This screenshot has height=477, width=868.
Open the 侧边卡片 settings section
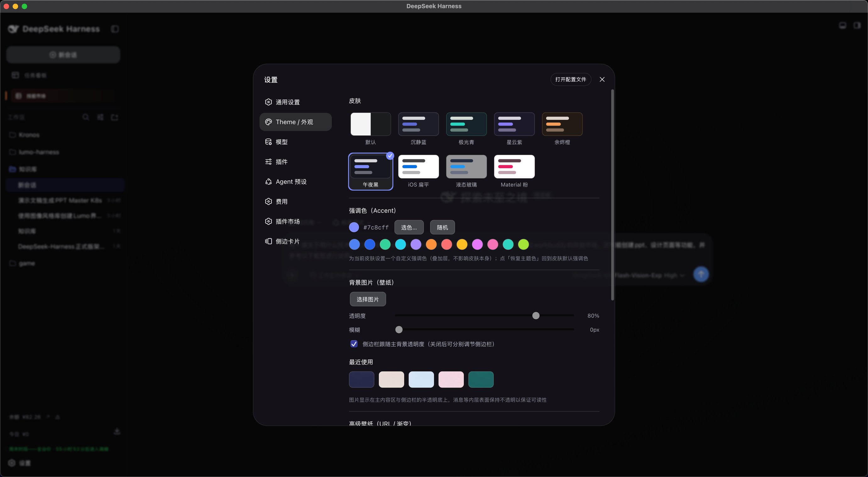pos(295,241)
